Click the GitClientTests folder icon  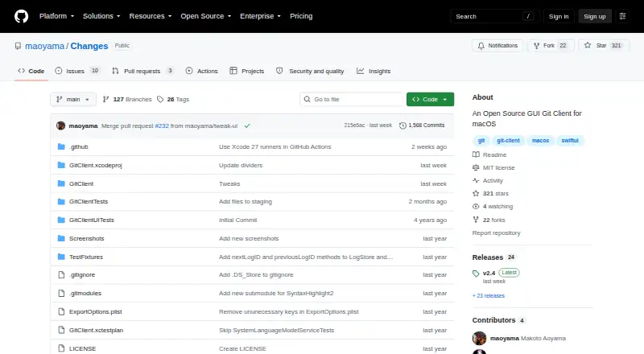click(61, 202)
